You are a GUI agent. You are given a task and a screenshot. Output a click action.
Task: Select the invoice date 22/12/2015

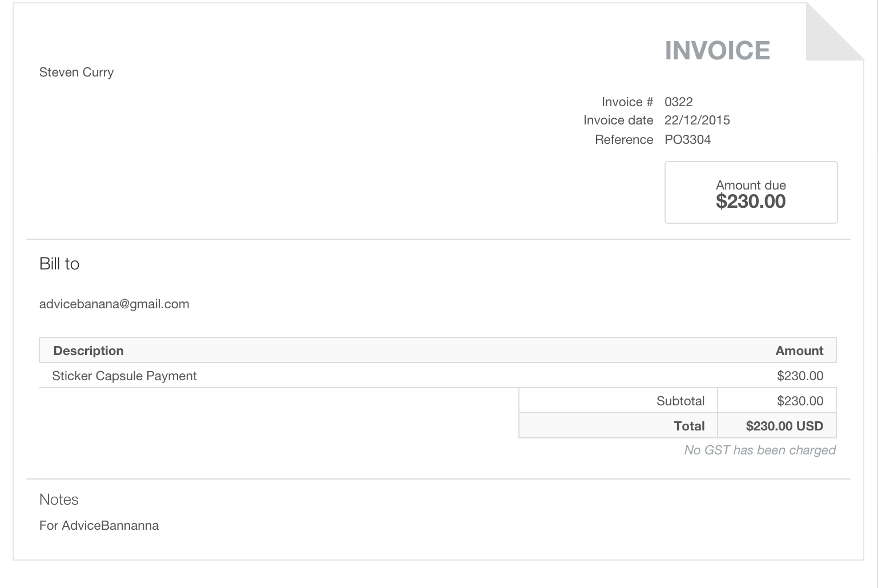pos(696,120)
